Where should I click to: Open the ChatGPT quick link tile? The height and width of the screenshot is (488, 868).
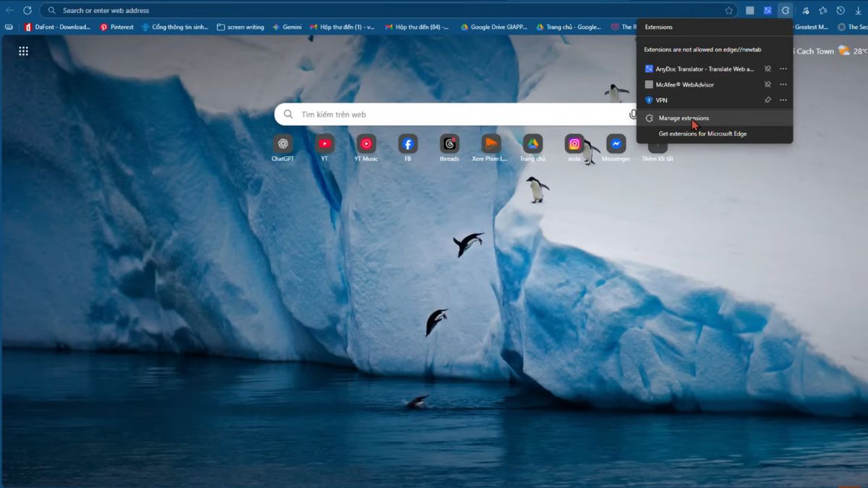coord(282,144)
